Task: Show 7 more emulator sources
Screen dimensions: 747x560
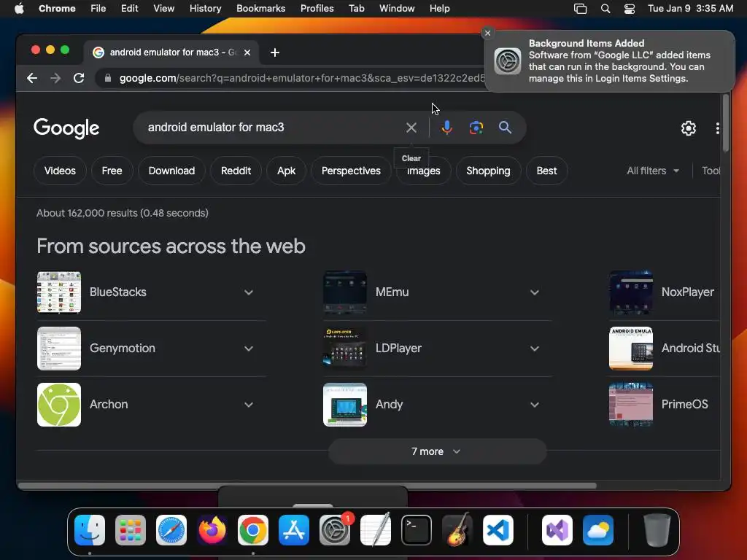Action: [437, 451]
